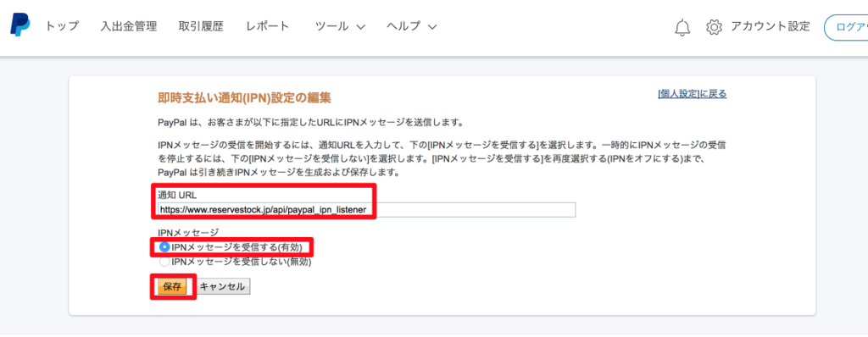The image size is (868, 337).
Task: Open アカウント設定 link
Action: [x=770, y=26]
